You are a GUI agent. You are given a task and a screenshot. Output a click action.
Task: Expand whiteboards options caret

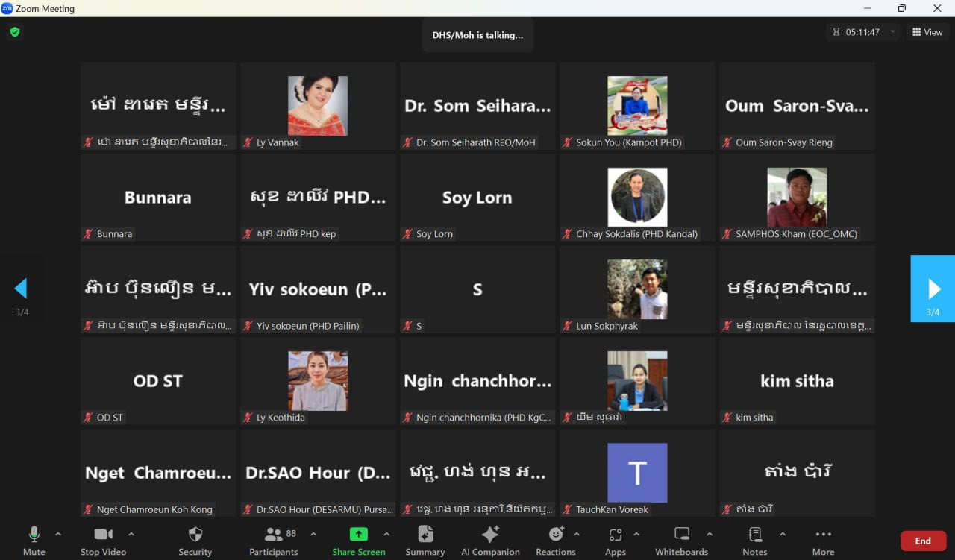[709, 534]
